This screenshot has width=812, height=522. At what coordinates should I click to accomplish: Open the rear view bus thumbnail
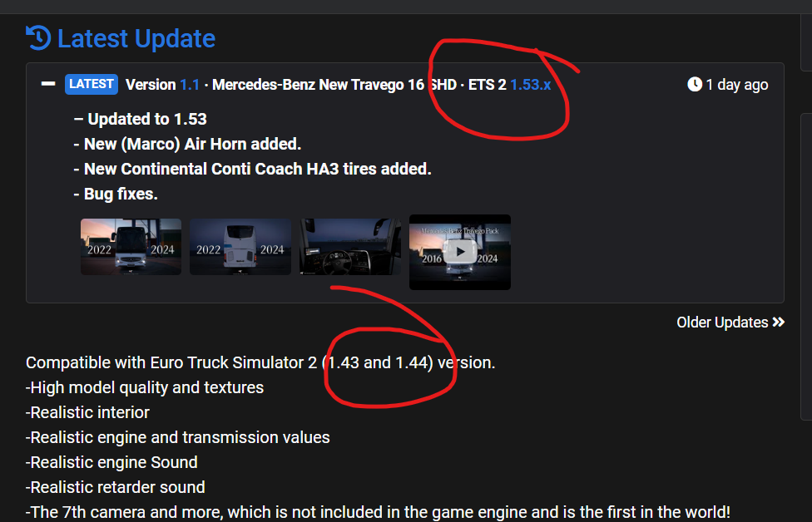click(x=240, y=247)
